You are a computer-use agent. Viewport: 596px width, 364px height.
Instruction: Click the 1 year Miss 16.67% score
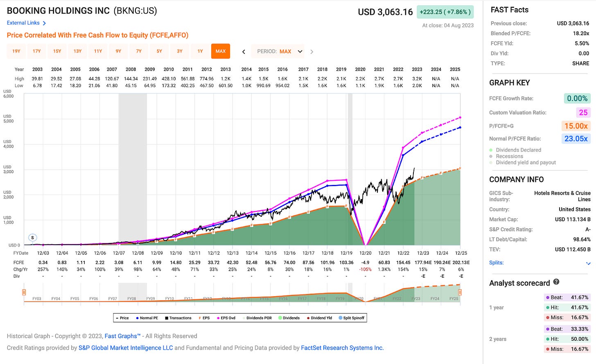[567, 317]
